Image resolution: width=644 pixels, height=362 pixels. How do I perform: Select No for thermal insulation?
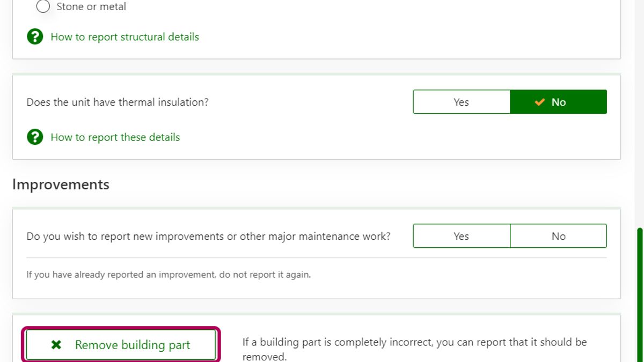pyautogui.click(x=558, y=102)
